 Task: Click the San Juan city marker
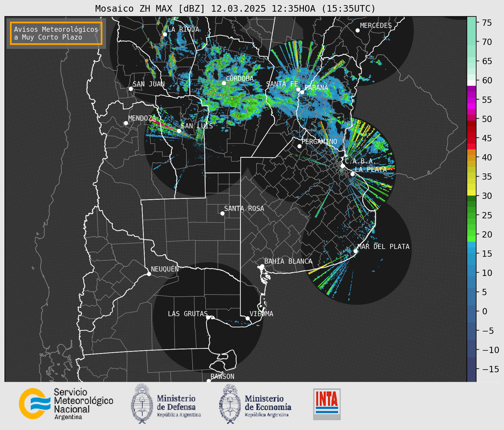tap(131, 89)
